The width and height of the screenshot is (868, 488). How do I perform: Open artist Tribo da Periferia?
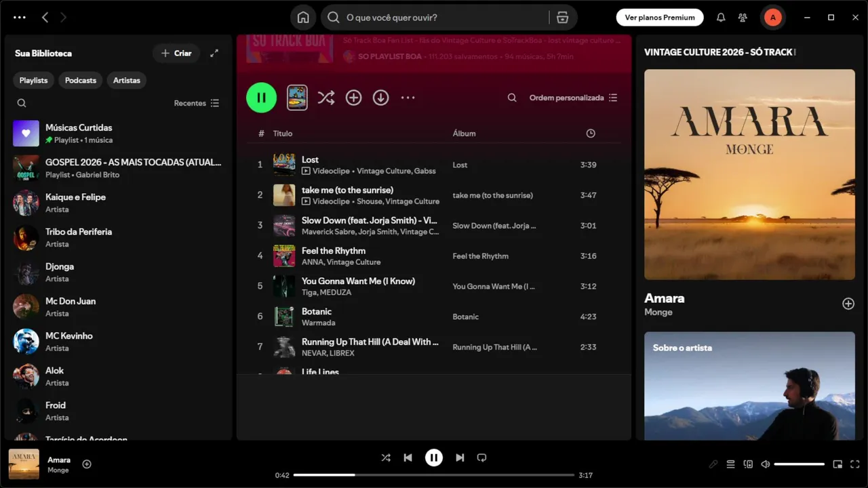[118, 237]
